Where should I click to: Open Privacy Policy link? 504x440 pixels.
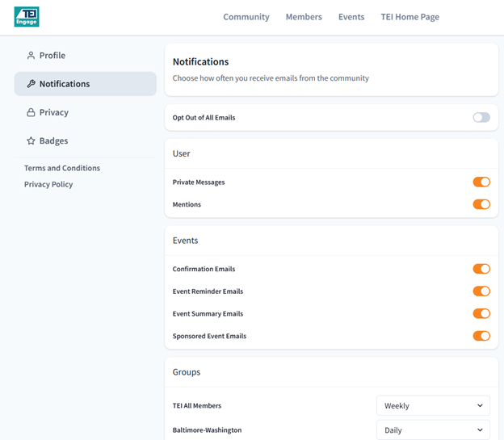(48, 185)
